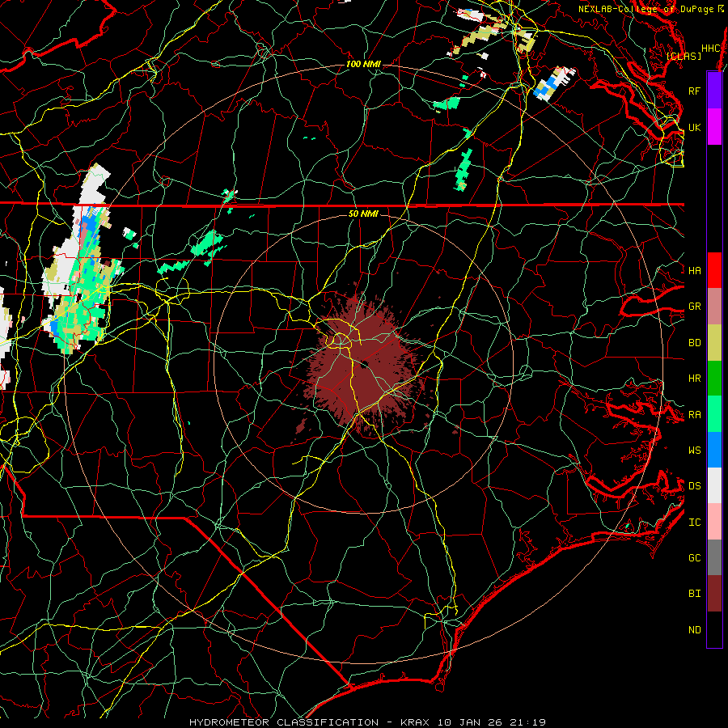728x728 pixels.
Task: Click the HA red legend color swatch
Action: point(714,270)
